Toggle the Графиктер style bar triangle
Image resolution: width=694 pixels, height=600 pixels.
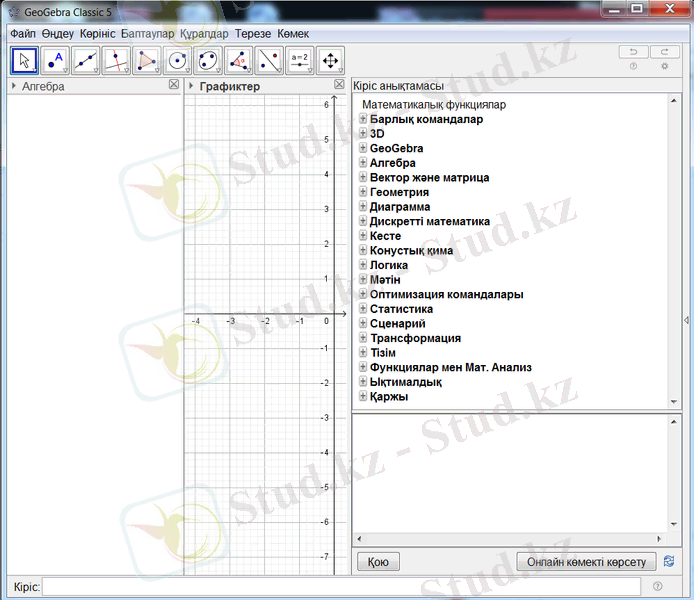191,86
